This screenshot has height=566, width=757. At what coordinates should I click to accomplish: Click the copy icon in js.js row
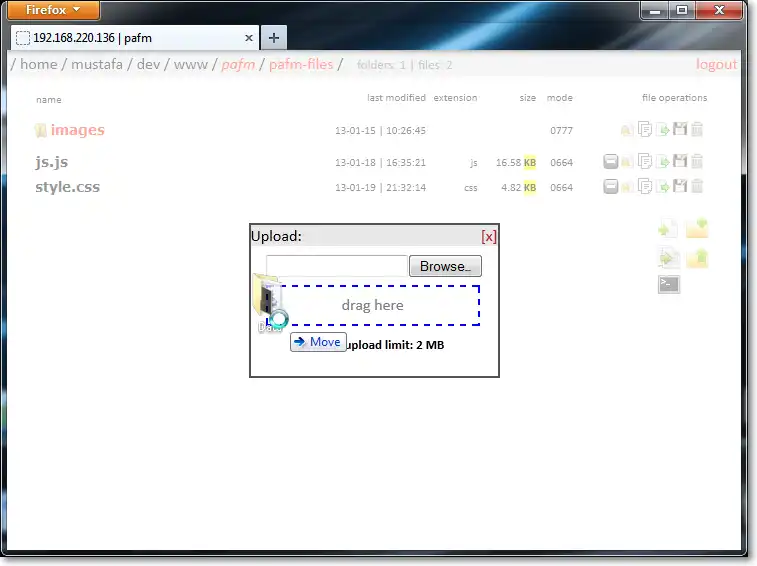pyautogui.click(x=645, y=161)
